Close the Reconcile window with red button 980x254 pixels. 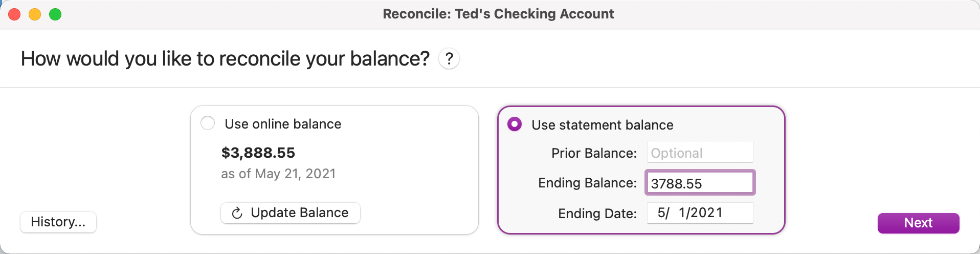click(14, 14)
